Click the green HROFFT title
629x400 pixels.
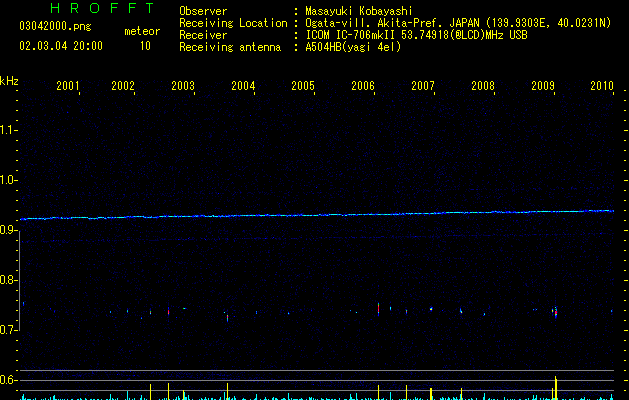tap(102, 8)
